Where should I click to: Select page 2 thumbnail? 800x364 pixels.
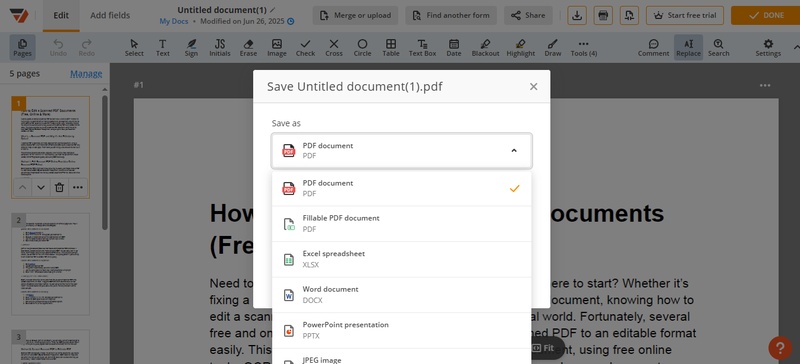pyautogui.click(x=51, y=264)
